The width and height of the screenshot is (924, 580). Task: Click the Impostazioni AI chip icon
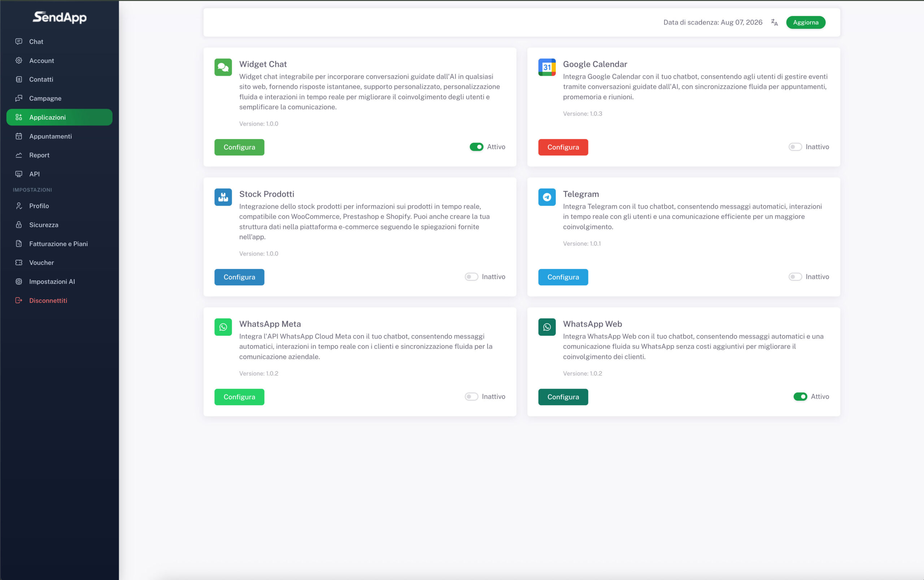pos(19,282)
